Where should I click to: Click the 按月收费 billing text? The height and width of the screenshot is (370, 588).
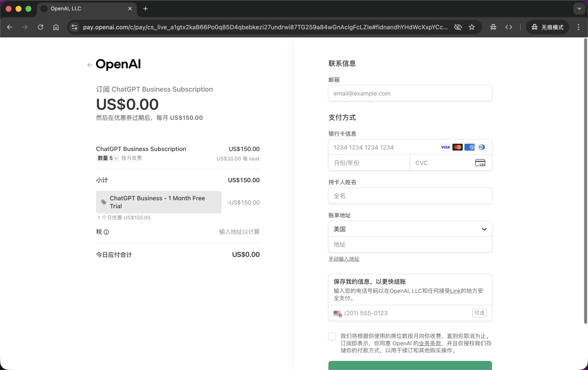pyautogui.click(x=131, y=158)
